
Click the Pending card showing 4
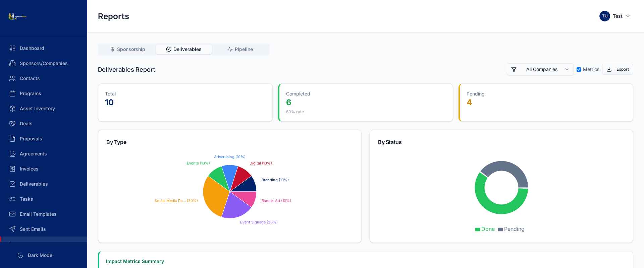546,103
